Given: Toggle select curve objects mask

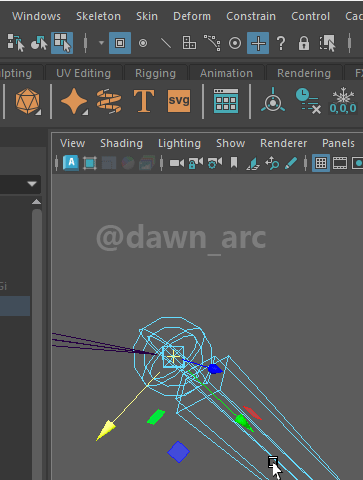Looking at the screenshot, I should [x=166, y=43].
